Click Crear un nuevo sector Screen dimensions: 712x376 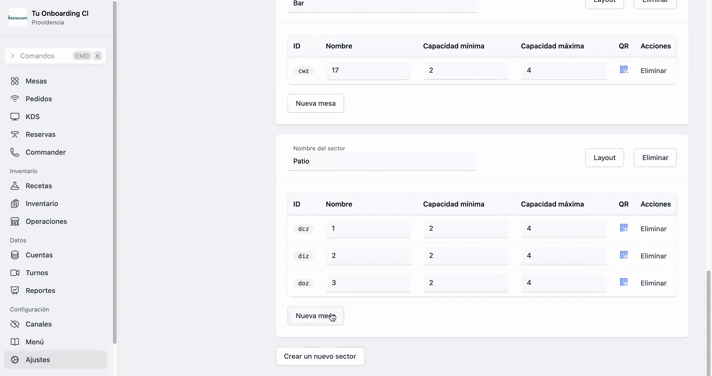[320, 356]
